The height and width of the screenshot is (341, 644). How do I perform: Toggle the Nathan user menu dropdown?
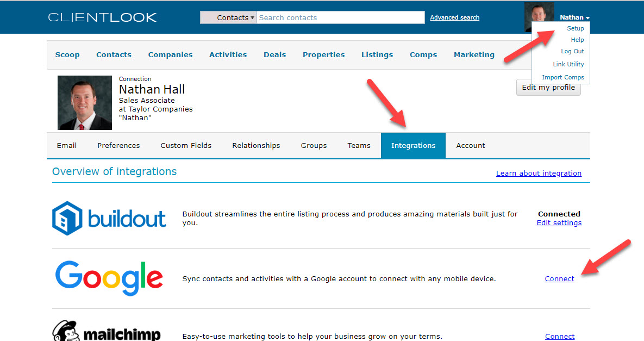point(574,17)
